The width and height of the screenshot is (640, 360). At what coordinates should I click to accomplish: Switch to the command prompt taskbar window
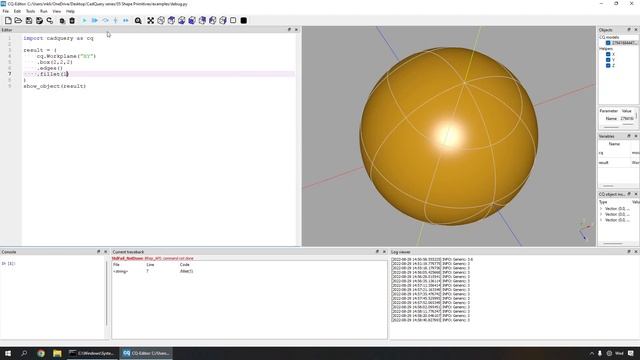coord(92,353)
